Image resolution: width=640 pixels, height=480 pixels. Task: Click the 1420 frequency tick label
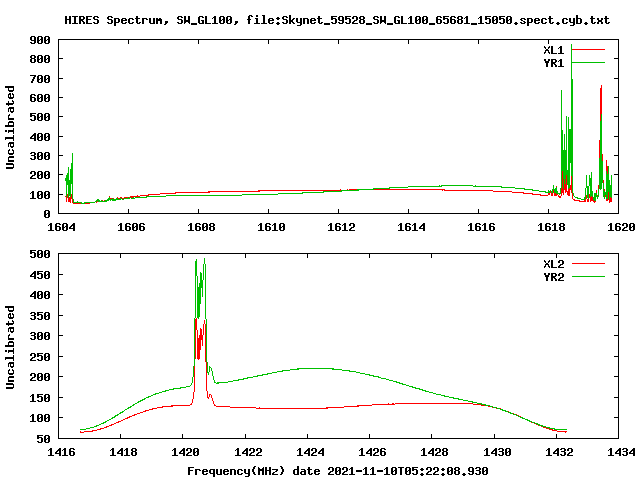[185, 452]
